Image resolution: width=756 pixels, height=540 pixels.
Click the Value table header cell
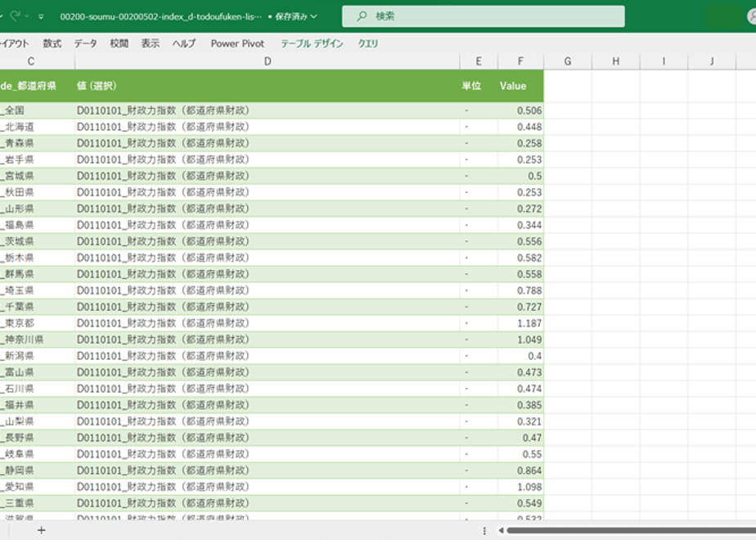[520, 86]
